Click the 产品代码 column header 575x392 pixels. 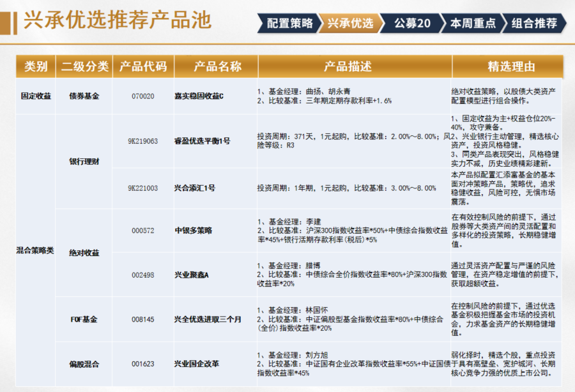coord(143,66)
